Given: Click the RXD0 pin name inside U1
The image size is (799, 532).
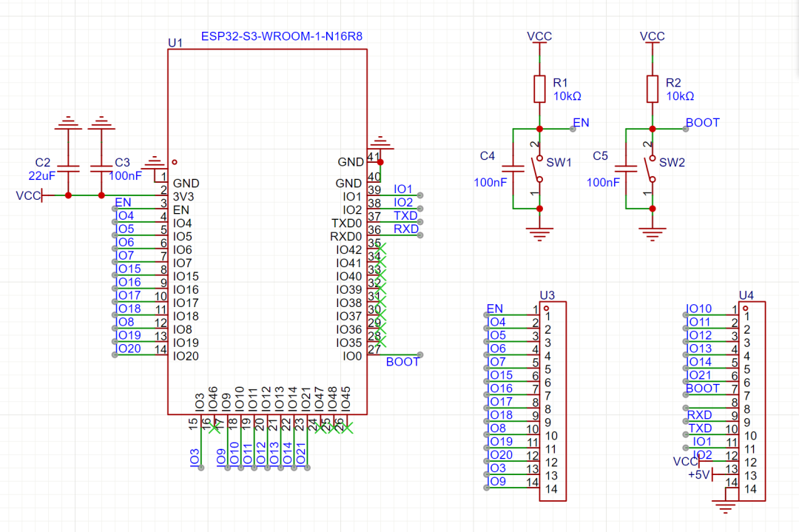Looking at the screenshot, I should pyautogui.click(x=346, y=237).
